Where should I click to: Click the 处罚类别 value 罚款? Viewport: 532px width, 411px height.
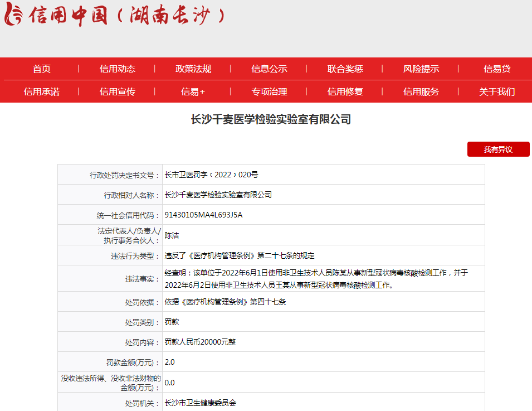coord(172,322)
